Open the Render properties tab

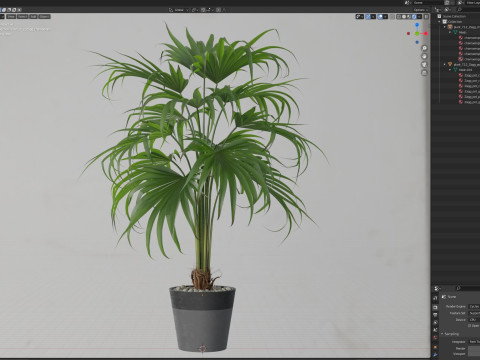tap(435, 307)
